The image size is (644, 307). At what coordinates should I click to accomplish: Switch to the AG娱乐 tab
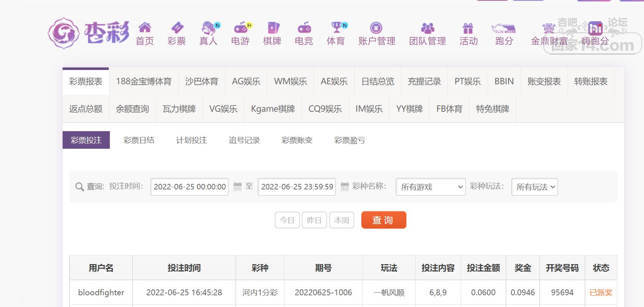tap(246, 81)
